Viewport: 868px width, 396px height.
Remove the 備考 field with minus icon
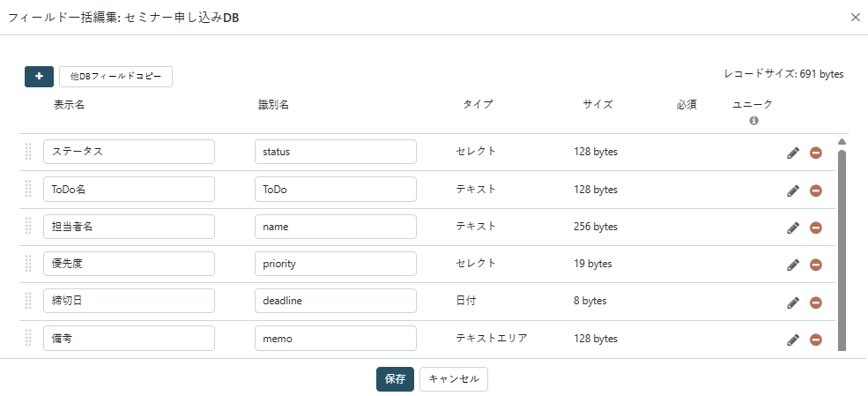point(815,340)
